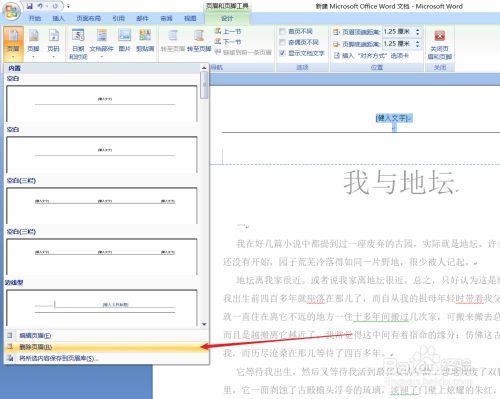Open the Page Number (页码) dropdown

[x=53, y=43]
